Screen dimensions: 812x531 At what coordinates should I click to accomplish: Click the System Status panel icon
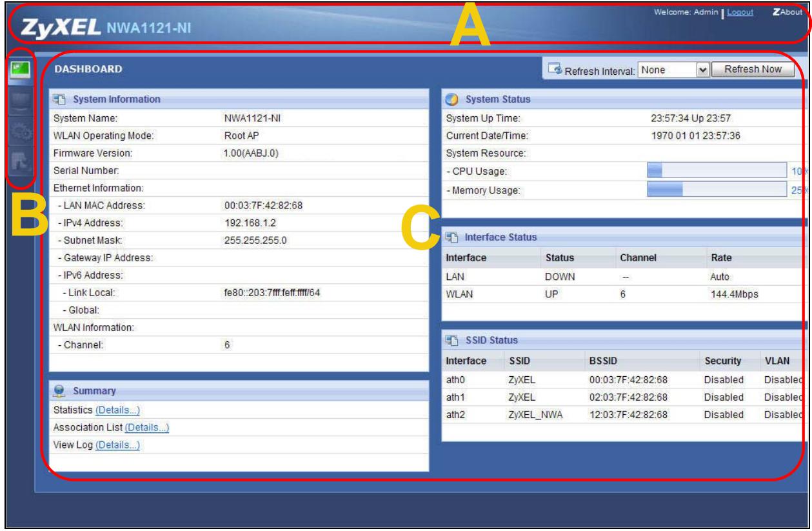click(x=453, y=99)
